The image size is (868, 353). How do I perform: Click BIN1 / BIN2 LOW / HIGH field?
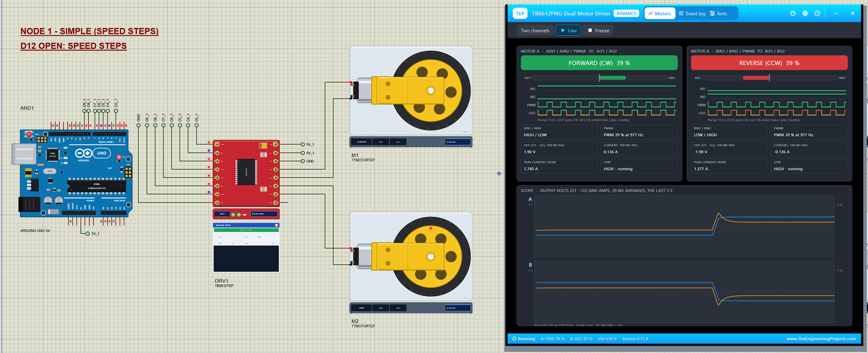(x=729, y=132)
